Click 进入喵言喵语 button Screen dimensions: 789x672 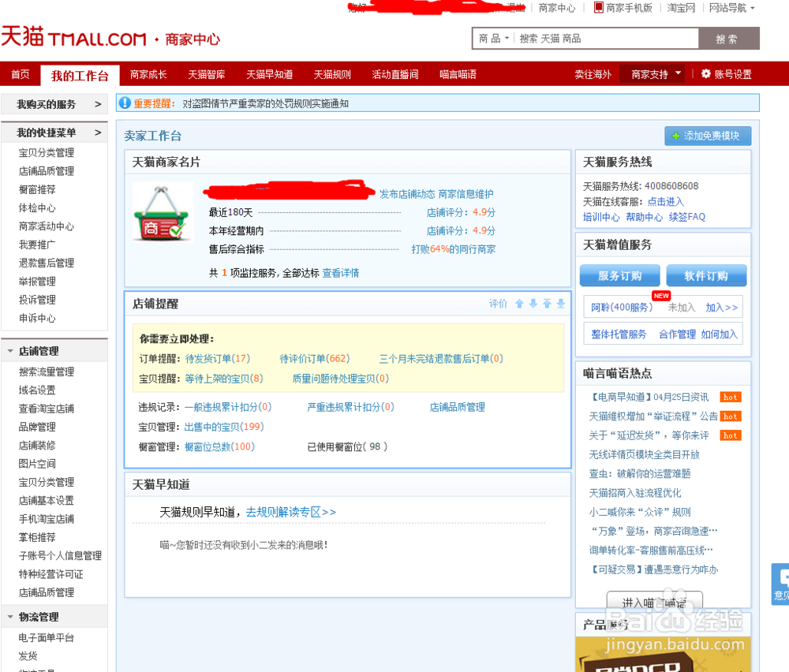(654, 602)
